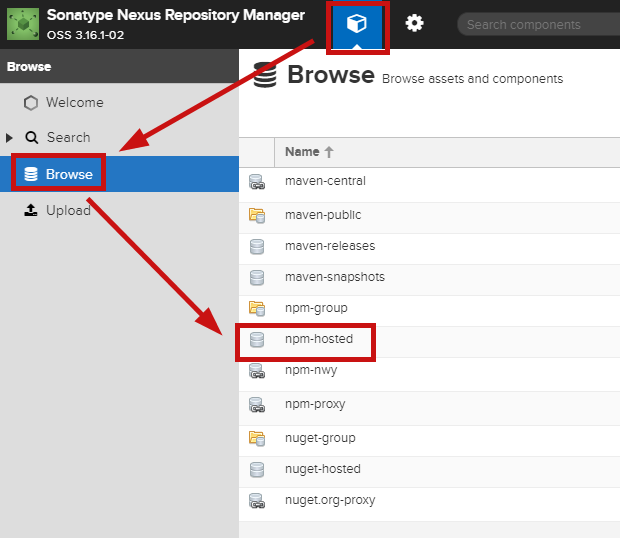Click nuget-group folder icon

pyautogui.click(x=257, y=438)
